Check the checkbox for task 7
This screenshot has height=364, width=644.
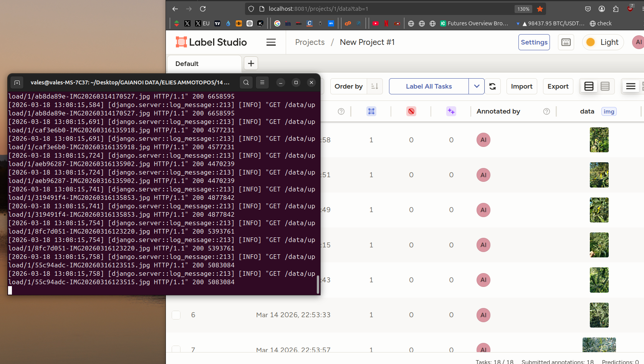coord(176,349)
